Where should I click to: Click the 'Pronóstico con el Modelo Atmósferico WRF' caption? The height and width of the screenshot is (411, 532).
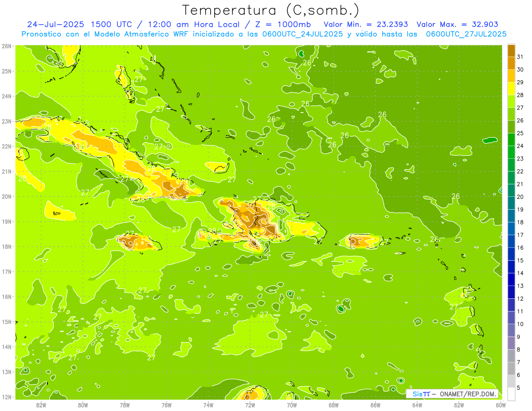106,34
